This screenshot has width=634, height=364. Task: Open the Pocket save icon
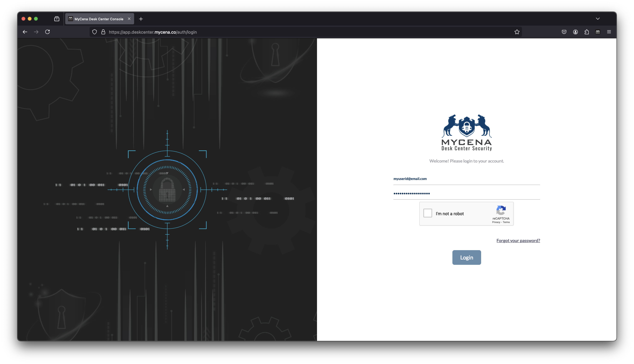564,32
